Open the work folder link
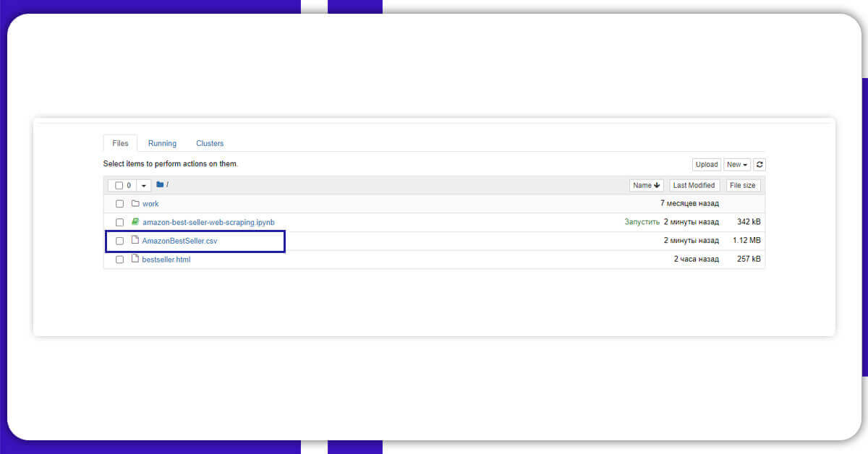The height and width of the screenshot is (454, 868). [150, 204]
